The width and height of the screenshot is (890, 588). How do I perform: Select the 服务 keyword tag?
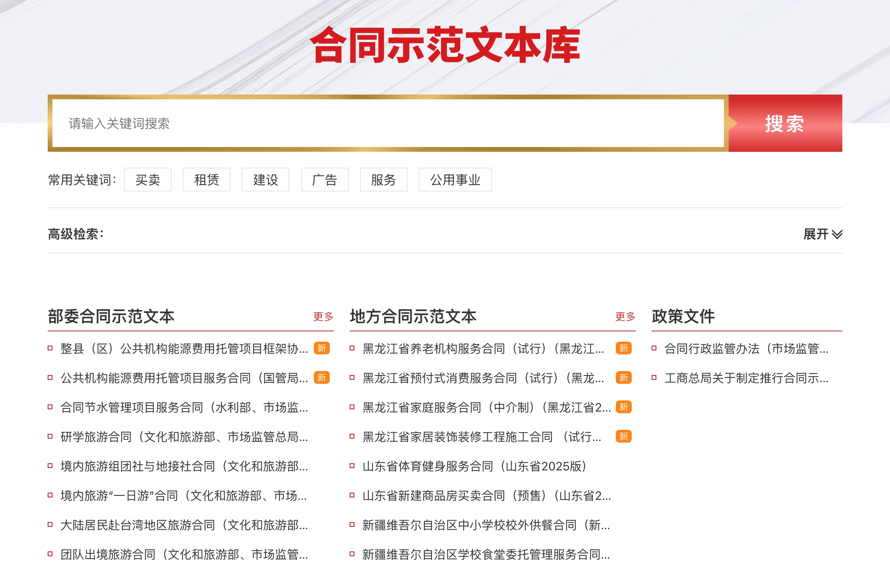click(383, 180)
